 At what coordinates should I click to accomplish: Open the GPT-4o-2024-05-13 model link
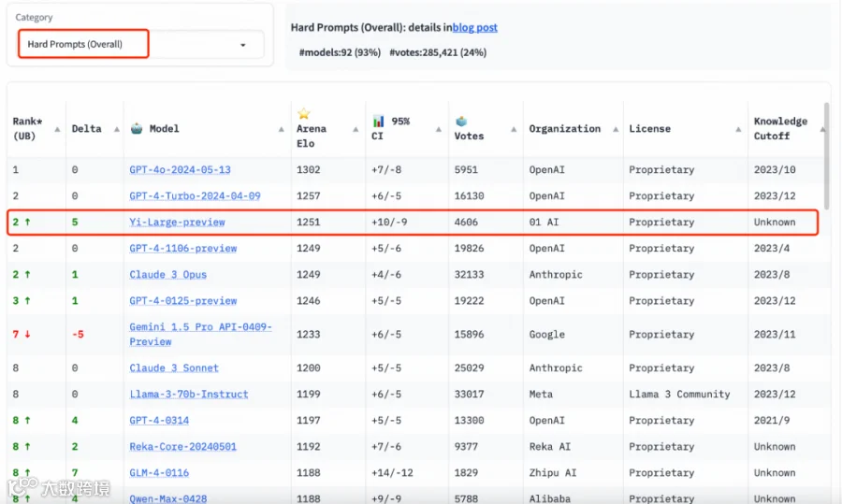[x=180, y=169]
